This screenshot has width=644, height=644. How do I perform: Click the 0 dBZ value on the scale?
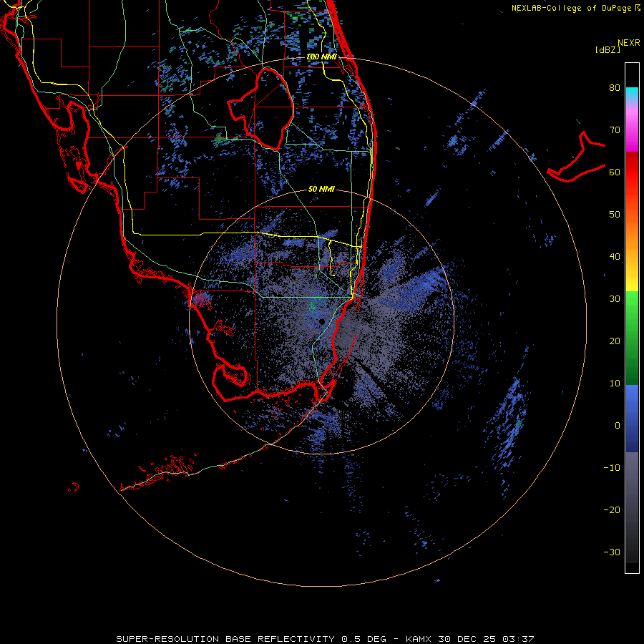coord(618,426)
